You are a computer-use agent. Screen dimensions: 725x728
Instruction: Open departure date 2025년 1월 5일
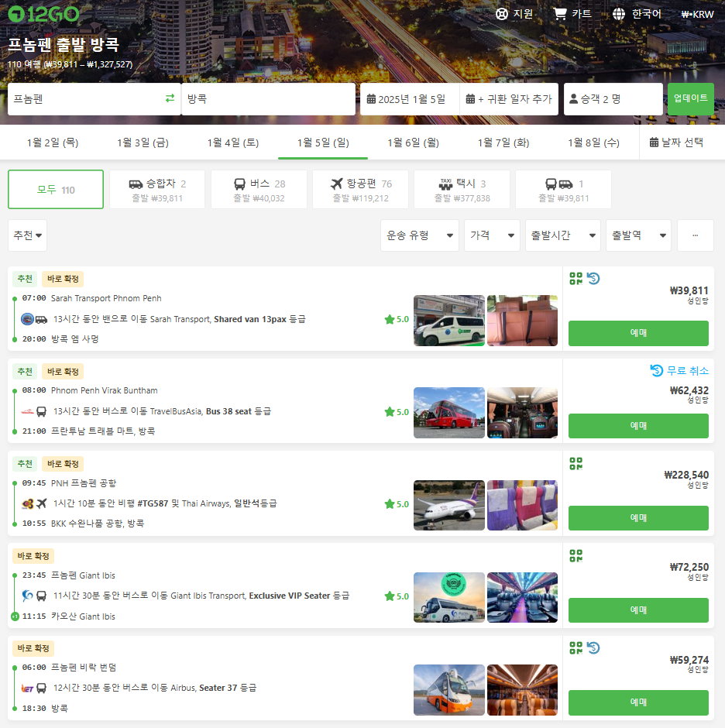point(410,99)
